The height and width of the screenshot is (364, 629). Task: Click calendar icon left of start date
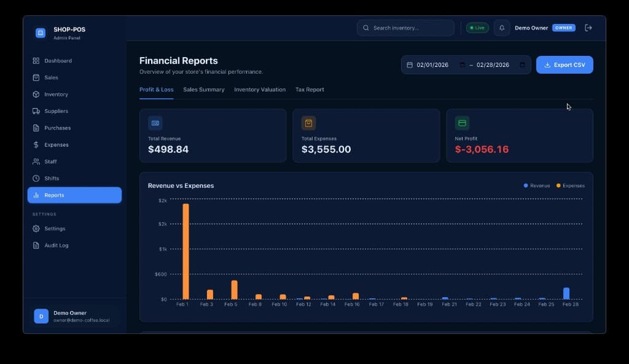410,65
